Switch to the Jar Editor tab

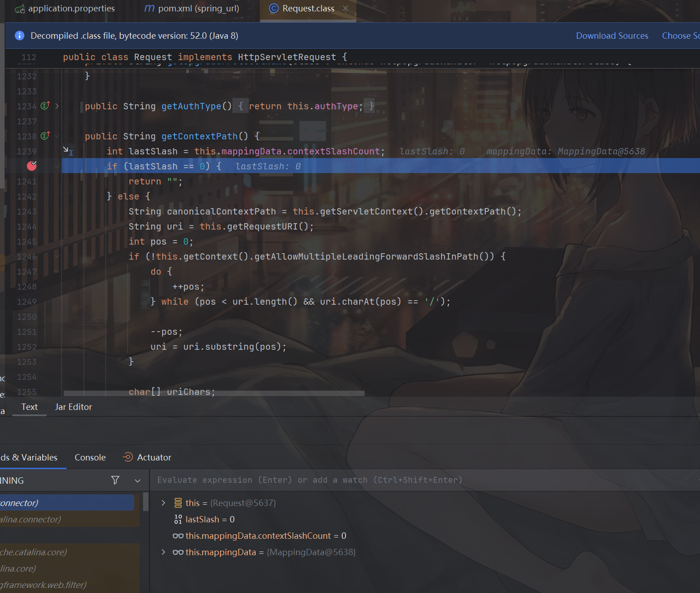coord(73,407)
